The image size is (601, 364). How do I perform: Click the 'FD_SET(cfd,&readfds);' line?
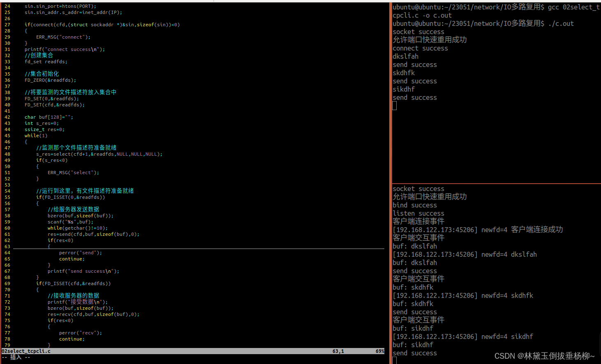(x=55, y=105)
